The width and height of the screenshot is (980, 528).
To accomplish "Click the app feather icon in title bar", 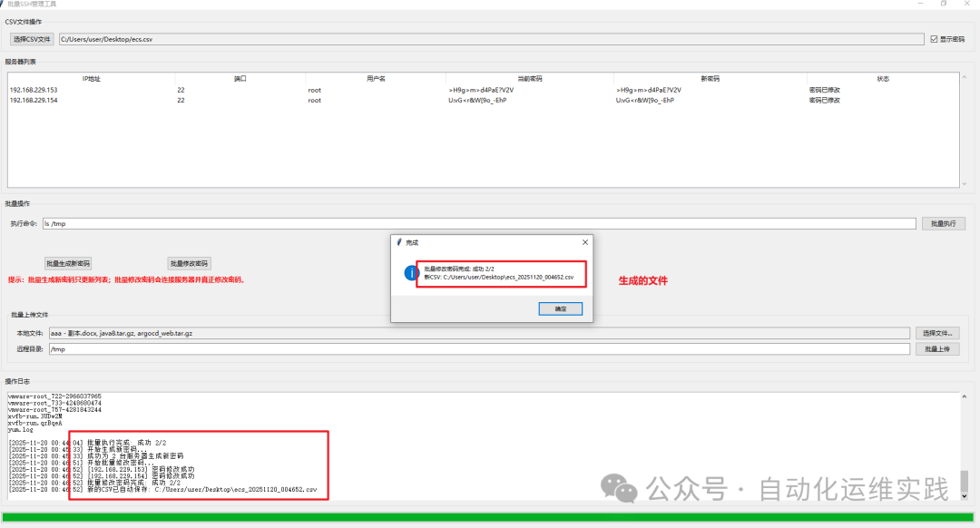I will (x=3, y=4).
